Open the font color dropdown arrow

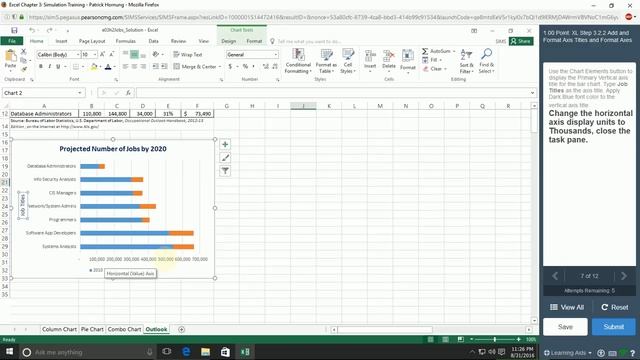click(115, 67)
